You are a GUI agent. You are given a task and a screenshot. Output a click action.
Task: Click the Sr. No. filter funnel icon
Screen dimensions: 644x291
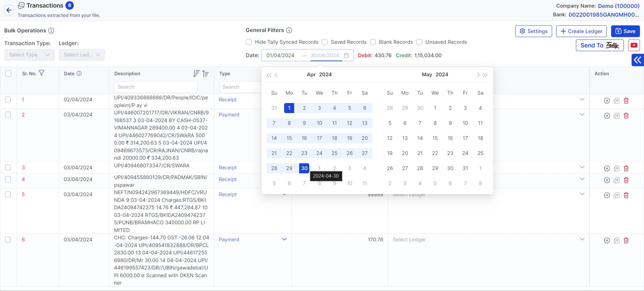pos(42,73)
